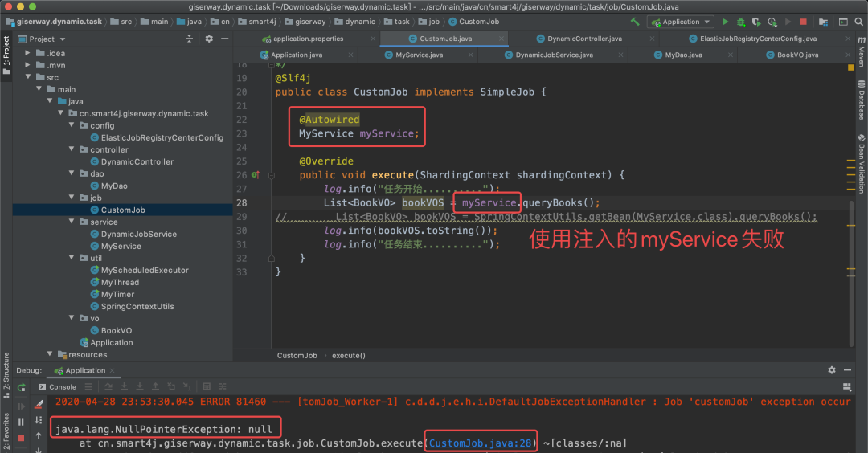This screenshot has width=868, height=453.
Task: Click the Step Over debugger icon
Action: tap(108, 386)
